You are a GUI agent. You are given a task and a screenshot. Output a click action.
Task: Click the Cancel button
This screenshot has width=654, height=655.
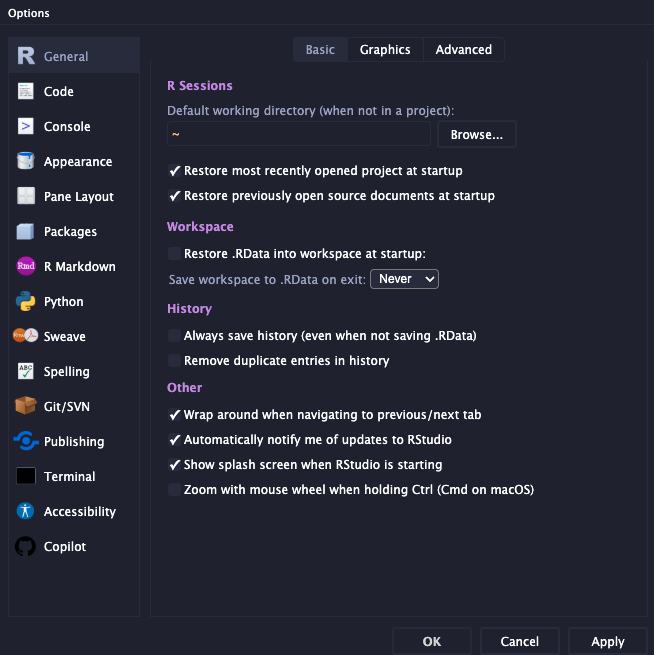click(519, 641)
